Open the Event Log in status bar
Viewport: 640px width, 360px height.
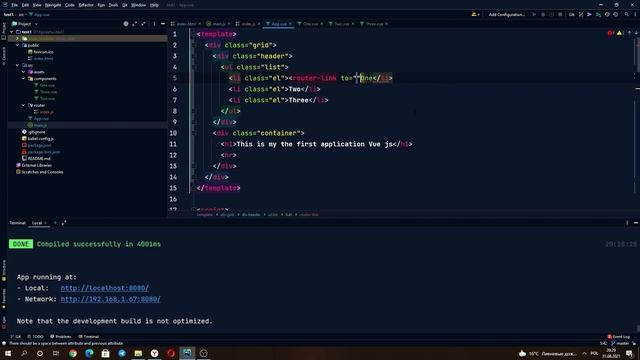pos(619,337)
